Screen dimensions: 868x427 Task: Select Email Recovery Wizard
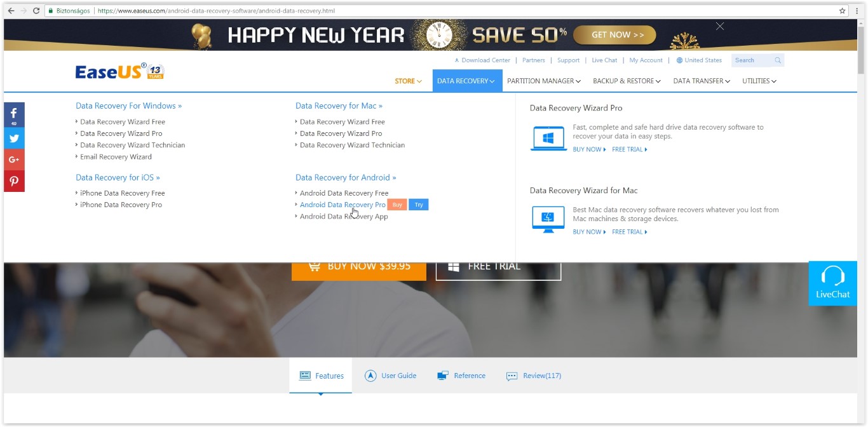pos(116,157)
